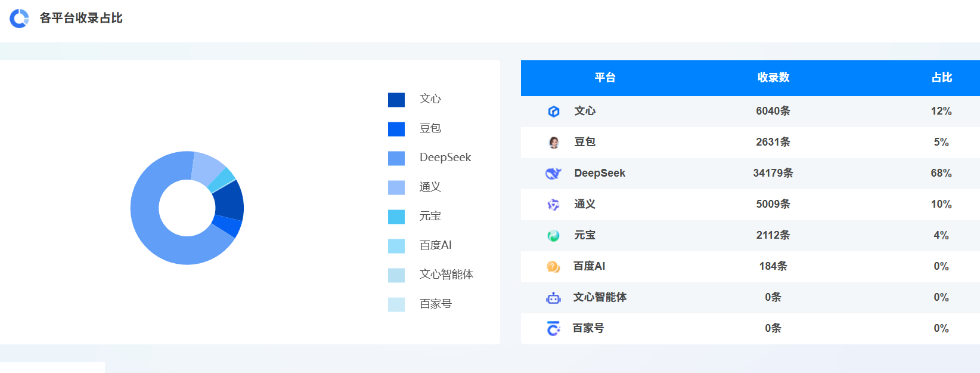The height and width of the screenshot is (373, 980).
Task: Toggle the 豆包 legend color swatch
Action: tap(396, 129)
